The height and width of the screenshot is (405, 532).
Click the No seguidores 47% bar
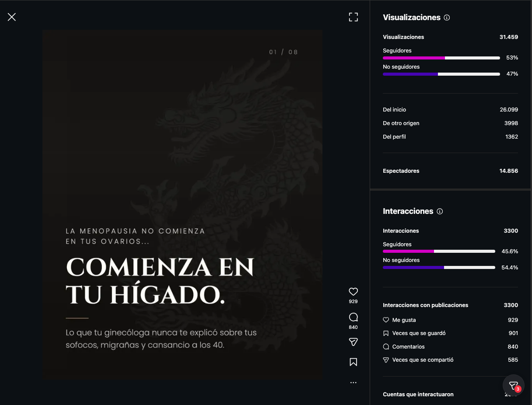point(441,74)
